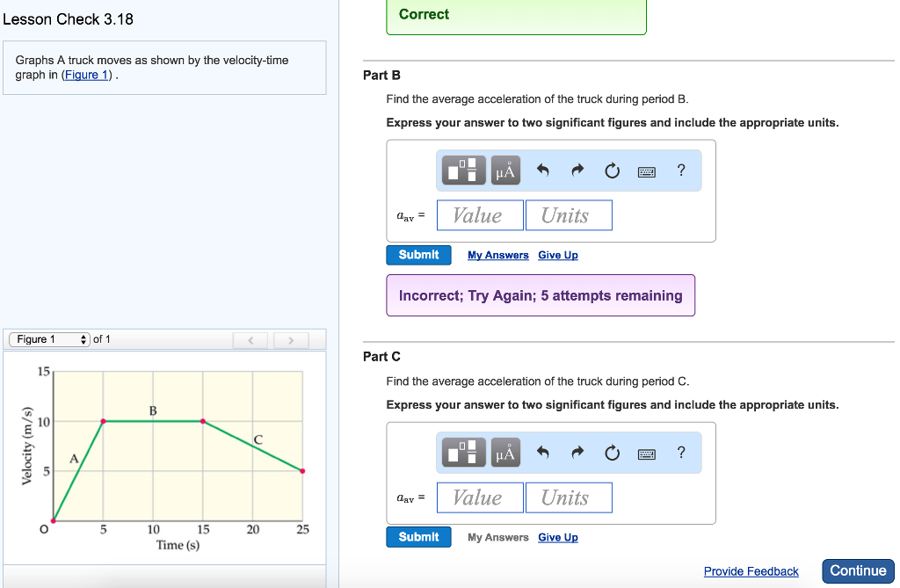Give up on Part C

click(x=557, y=537)
